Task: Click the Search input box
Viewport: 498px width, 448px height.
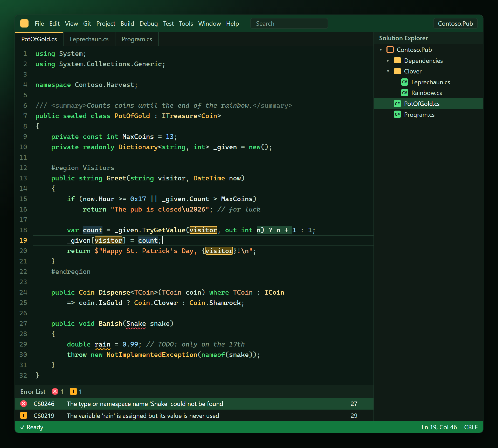Action: [289, 24]
